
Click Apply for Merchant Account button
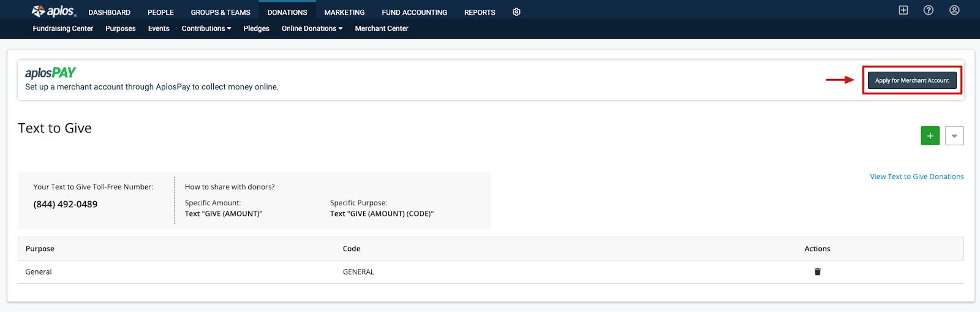pyautogui.click(x=912, y=80)
